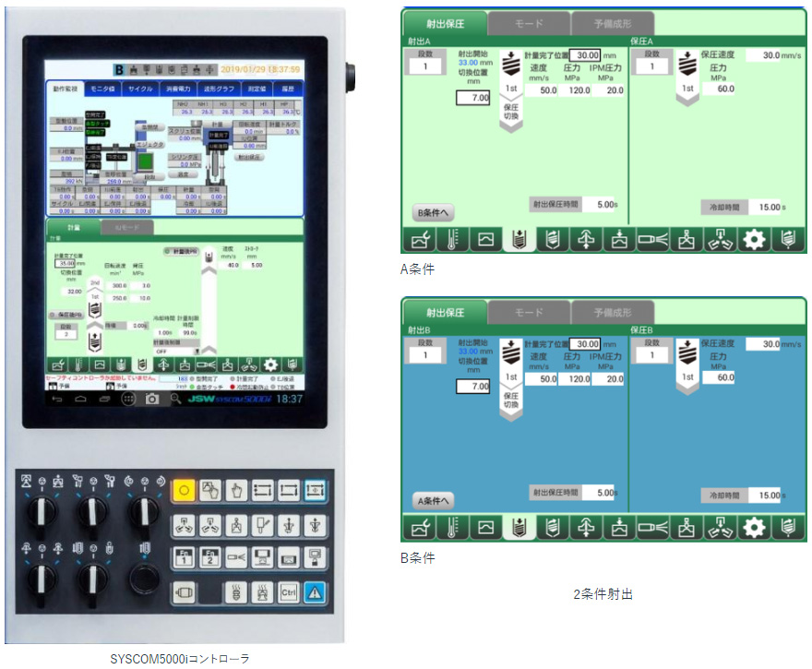Toggle the 計量後PB option on the controller screen
812x669 pixels.
coord(181,251)
